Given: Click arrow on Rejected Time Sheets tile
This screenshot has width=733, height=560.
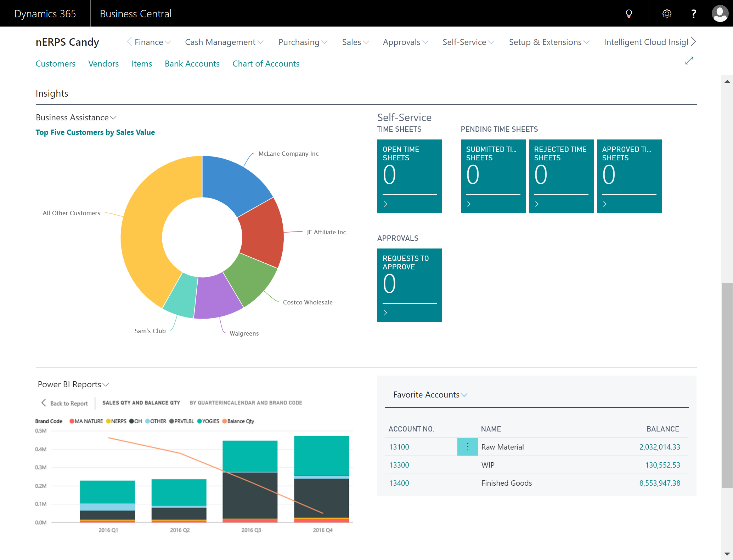Looking at the screenshot, I should [x=537, y=204].
